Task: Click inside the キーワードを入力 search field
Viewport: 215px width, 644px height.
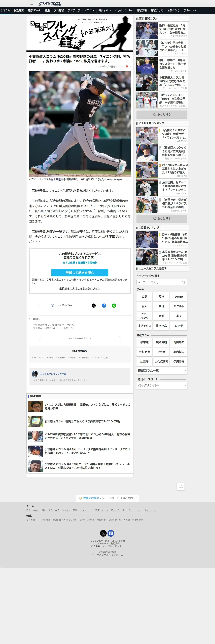Action: coord(159,282)
